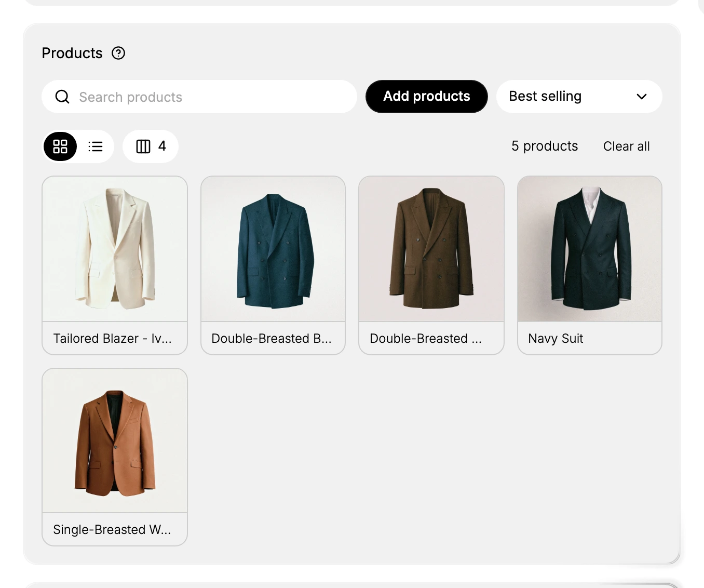Select the blue Double-Breasted blazer thumbnail
The image size is (704, 588).
(273, 249)
